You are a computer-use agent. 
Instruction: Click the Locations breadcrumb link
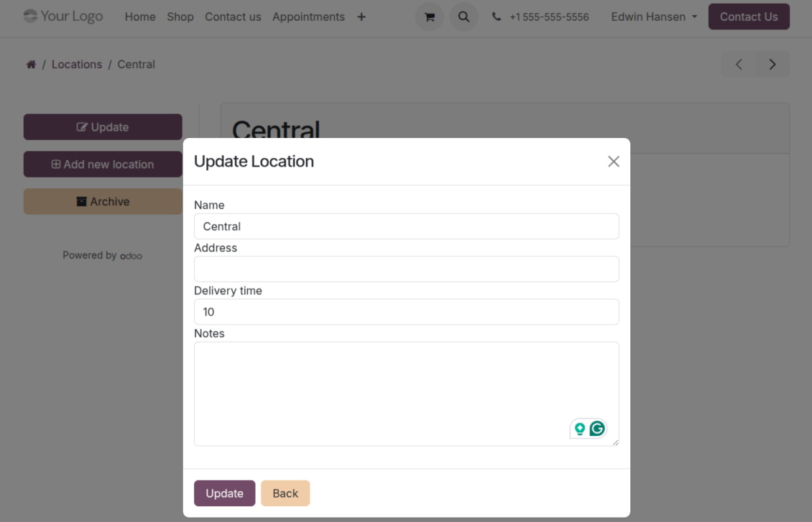click(77, 65)
